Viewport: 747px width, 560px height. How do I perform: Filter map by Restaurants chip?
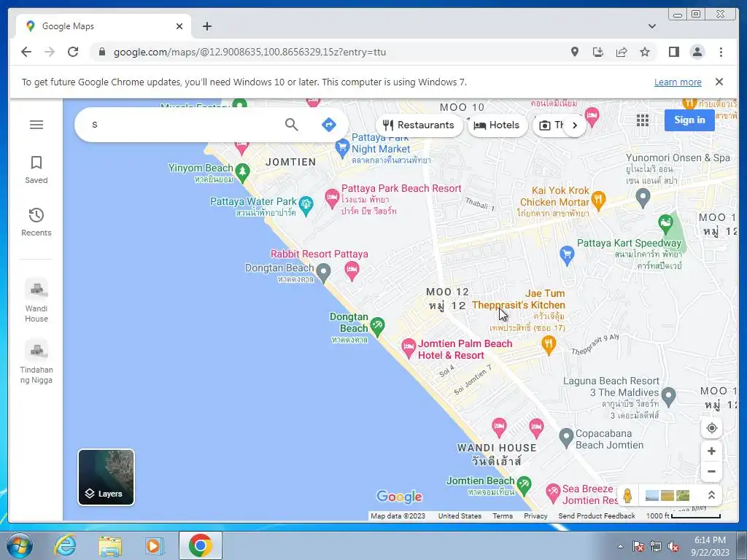click(x=419, y=125)
